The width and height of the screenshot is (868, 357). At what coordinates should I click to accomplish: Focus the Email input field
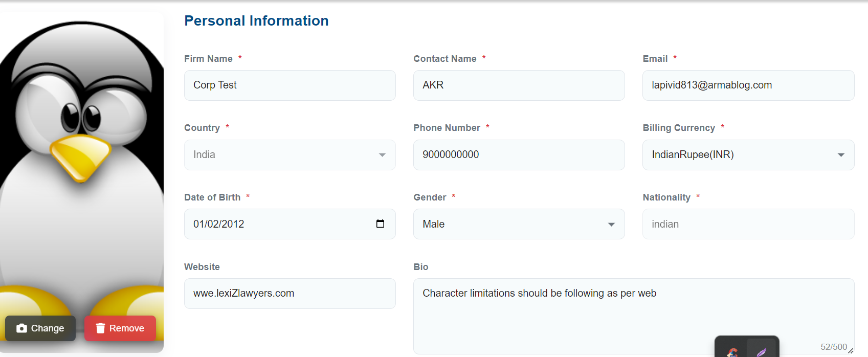(748, 85)
